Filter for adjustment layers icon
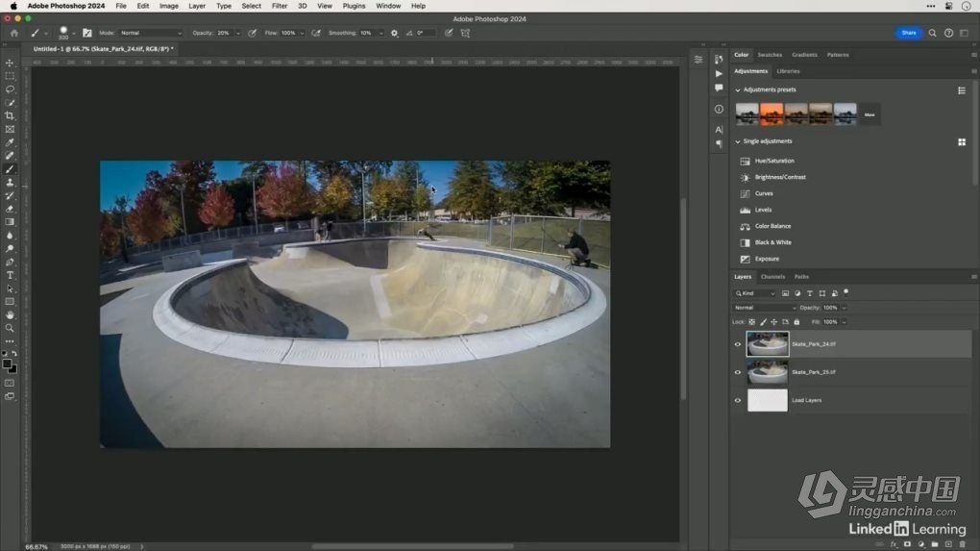The height and width of the screenshot is (551, 980). coord(797,293)
